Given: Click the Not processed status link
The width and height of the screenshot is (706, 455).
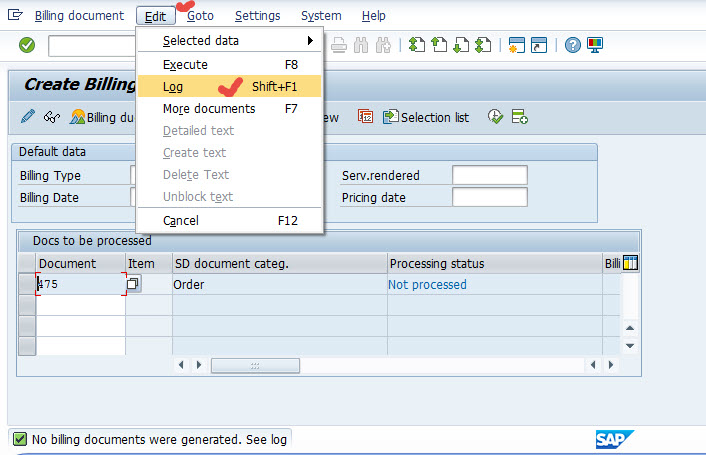Looking at the screenshot, I should click(427, 284).
